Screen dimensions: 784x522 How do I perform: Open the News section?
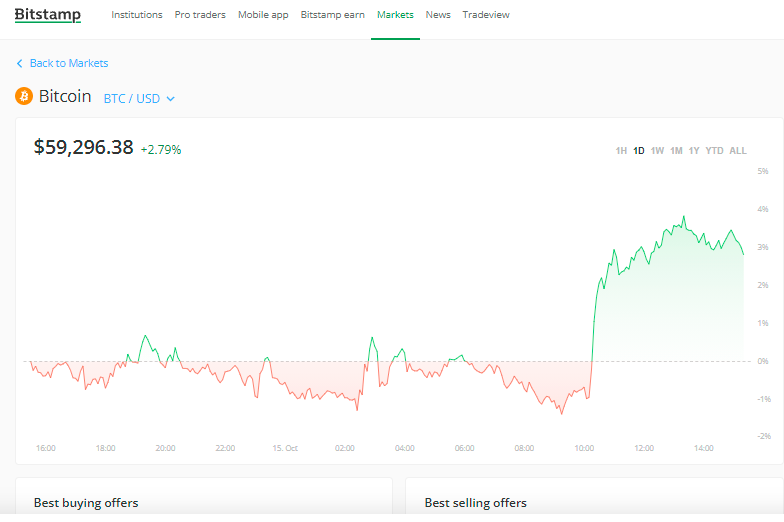point(438,15)
